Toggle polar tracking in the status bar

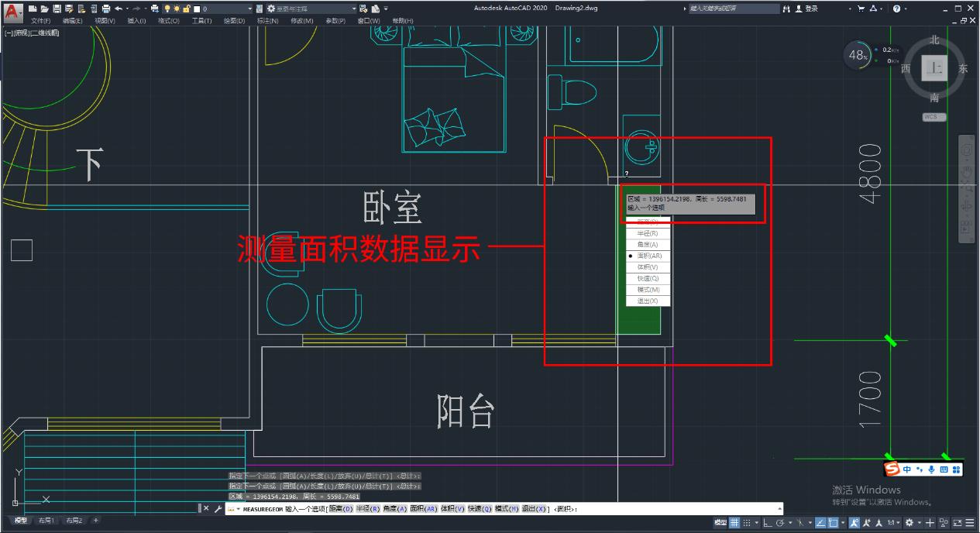pos(780,523)
